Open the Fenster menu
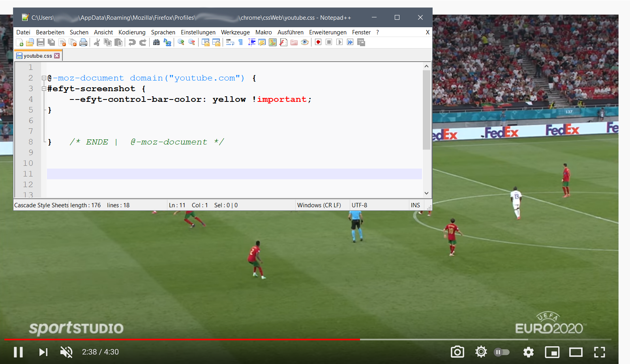 (x=361, y=32)
